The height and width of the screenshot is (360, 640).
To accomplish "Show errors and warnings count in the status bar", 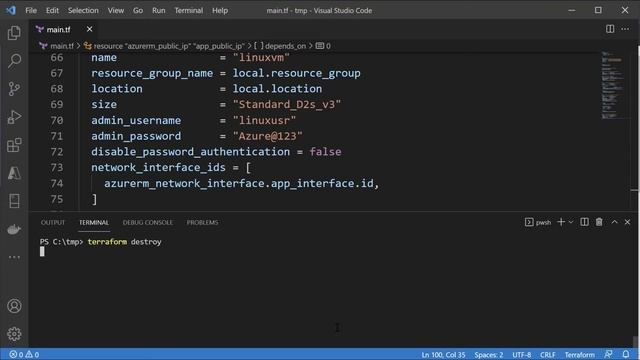I will pos(24,354).
